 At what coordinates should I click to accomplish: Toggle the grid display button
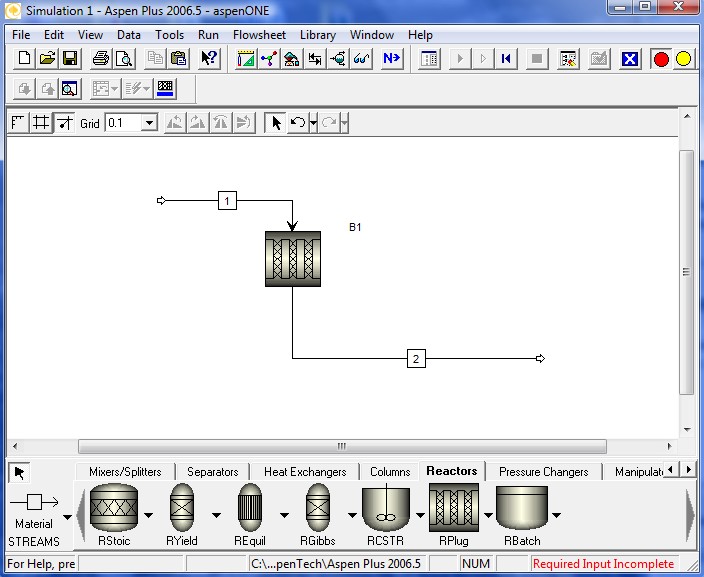pos(41,123)
